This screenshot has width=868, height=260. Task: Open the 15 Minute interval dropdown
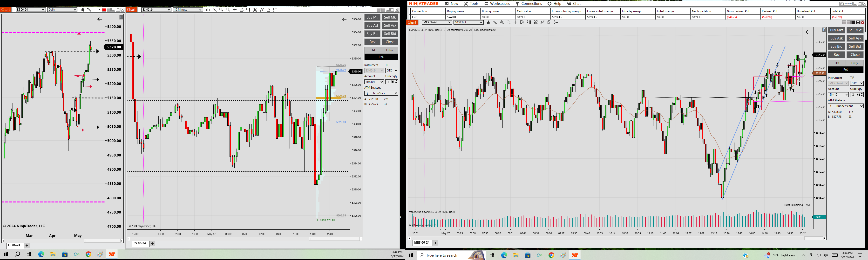[188, 10]
